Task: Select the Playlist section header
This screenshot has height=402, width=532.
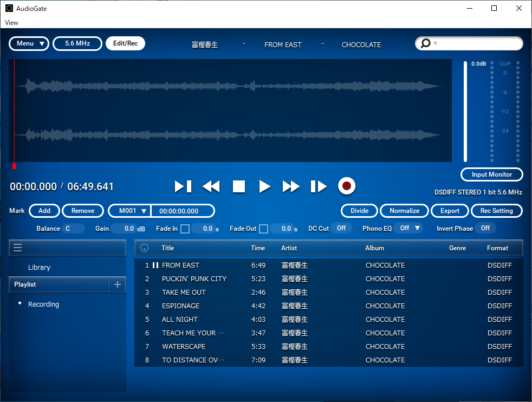Action: pos(59,284)
